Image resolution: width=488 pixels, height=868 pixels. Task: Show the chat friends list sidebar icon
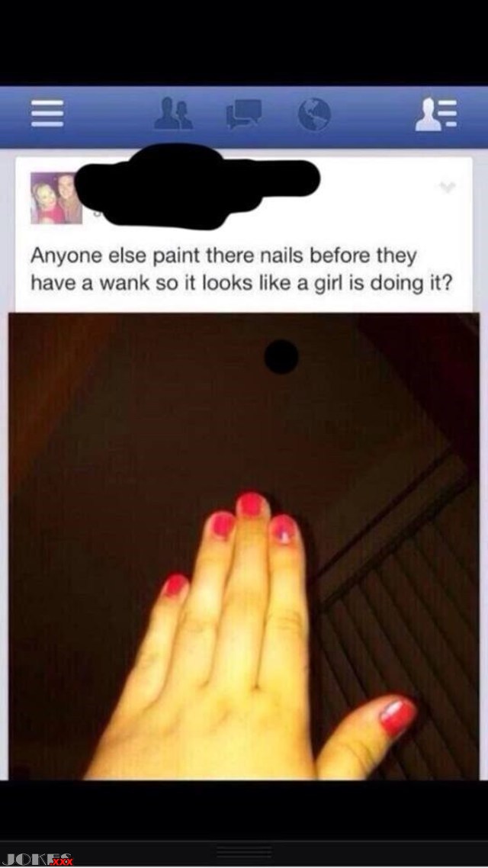coord(436,114)
